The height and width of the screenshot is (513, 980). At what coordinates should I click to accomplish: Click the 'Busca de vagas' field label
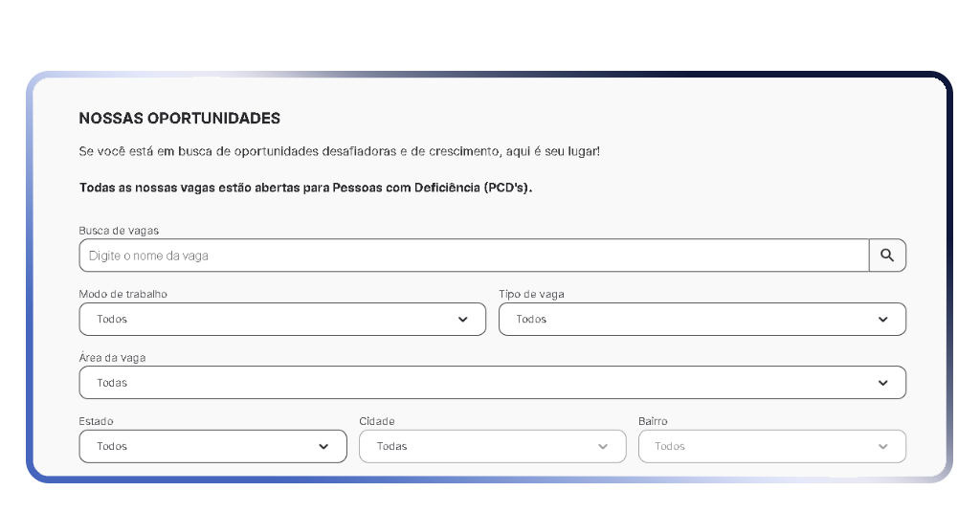coord(119,231)
